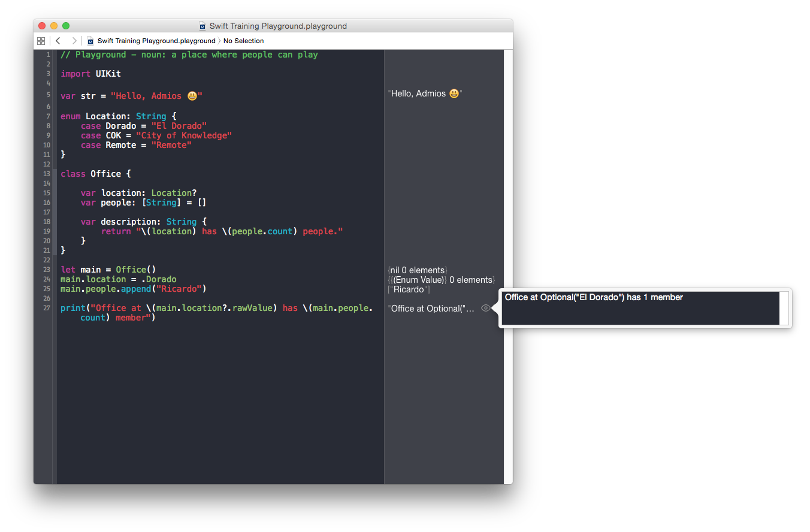
Task: Click the "main.location = .Dorado" line
Action: 119,279
